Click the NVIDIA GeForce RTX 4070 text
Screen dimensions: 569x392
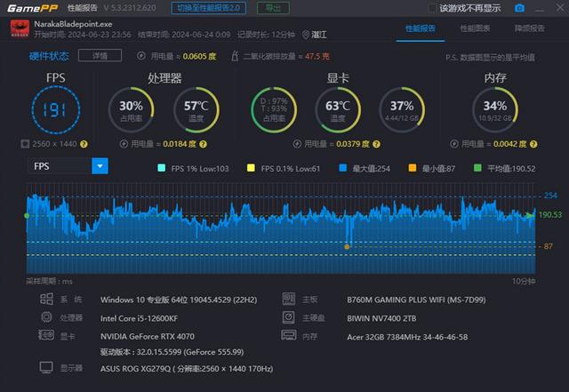[148, 337]
